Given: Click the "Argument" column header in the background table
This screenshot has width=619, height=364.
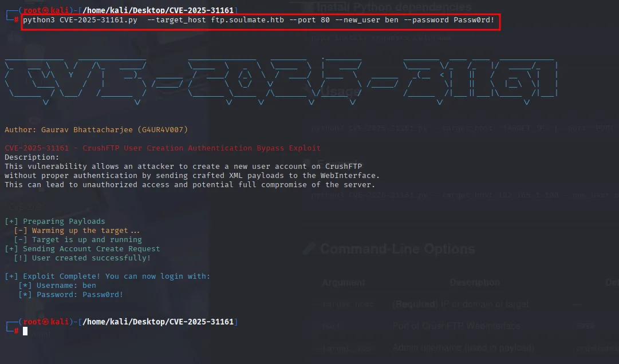Looking at the screenshot, I should pos(344,283).
